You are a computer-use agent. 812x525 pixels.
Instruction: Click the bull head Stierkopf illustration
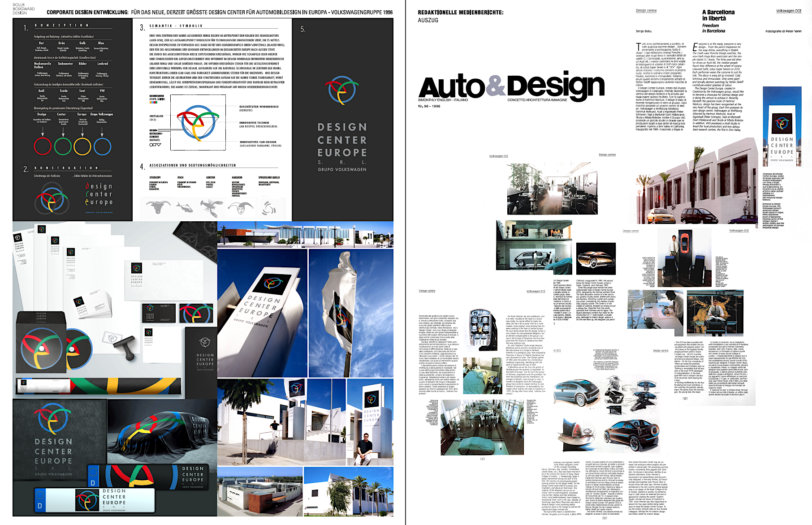[x=158, y=207]
